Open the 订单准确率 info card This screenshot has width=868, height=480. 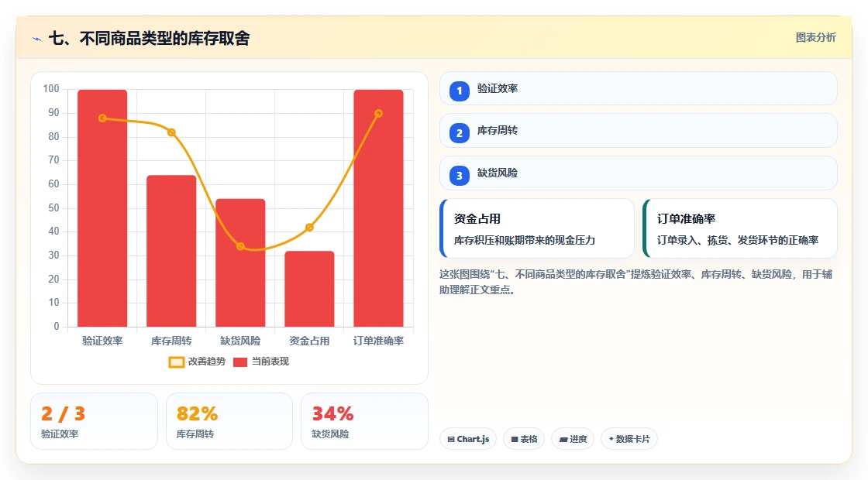[x=739, y=228]
